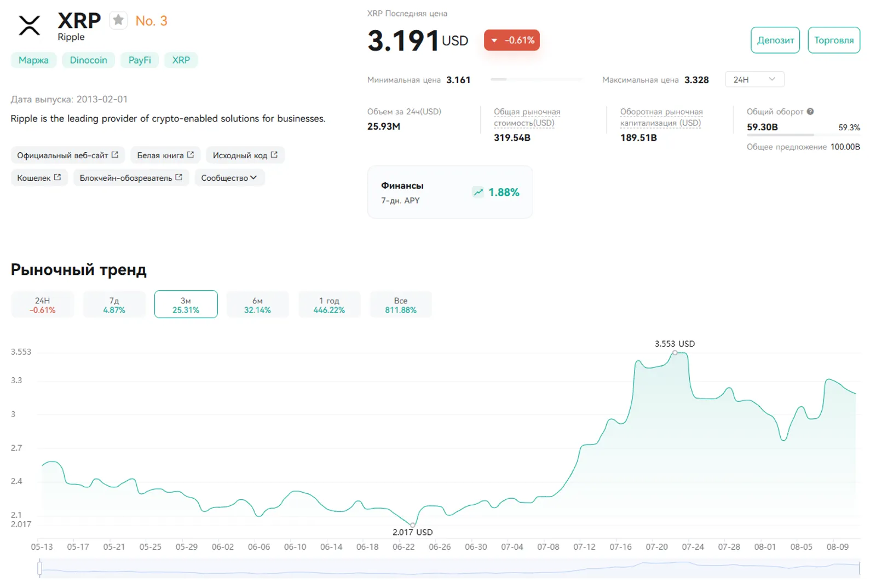Open the Белая книга link
Image resolution: width=876 pixels, height=588 pixels.
(x=165, y=155)
